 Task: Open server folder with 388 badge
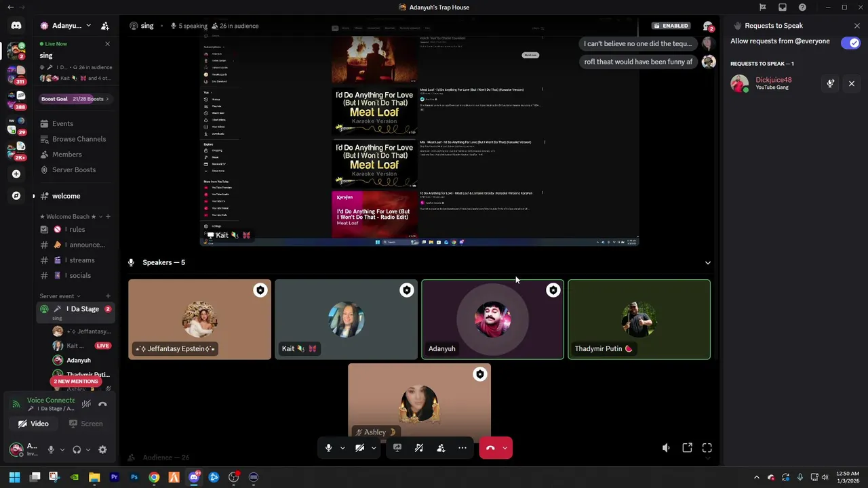[x=16, y=100]
